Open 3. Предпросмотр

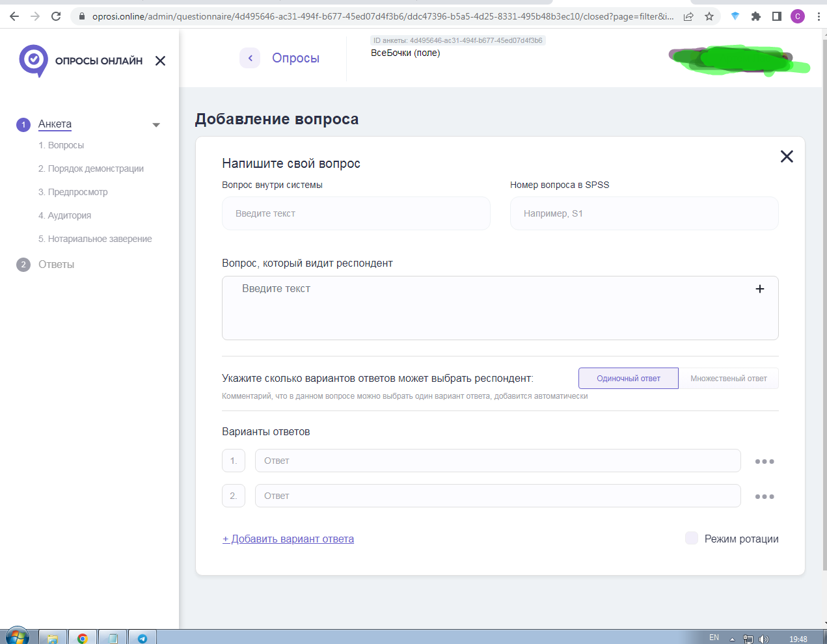tap(73, 192)
